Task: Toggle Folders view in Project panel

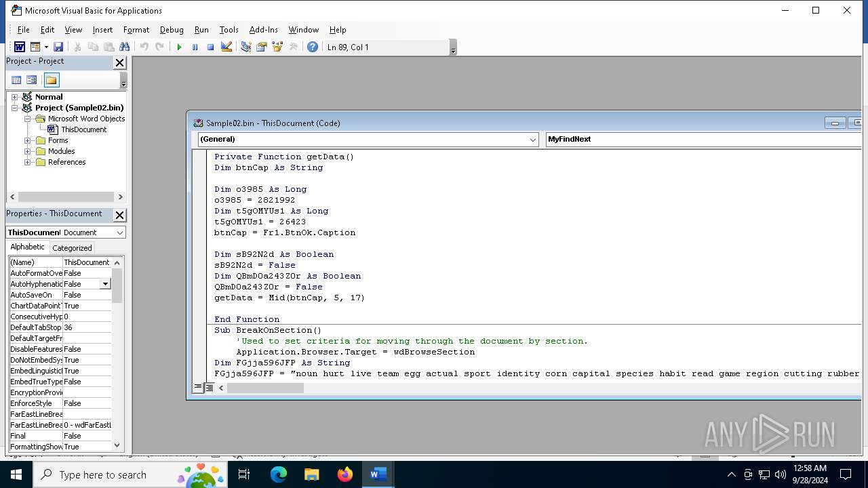Action: [52, 80]
